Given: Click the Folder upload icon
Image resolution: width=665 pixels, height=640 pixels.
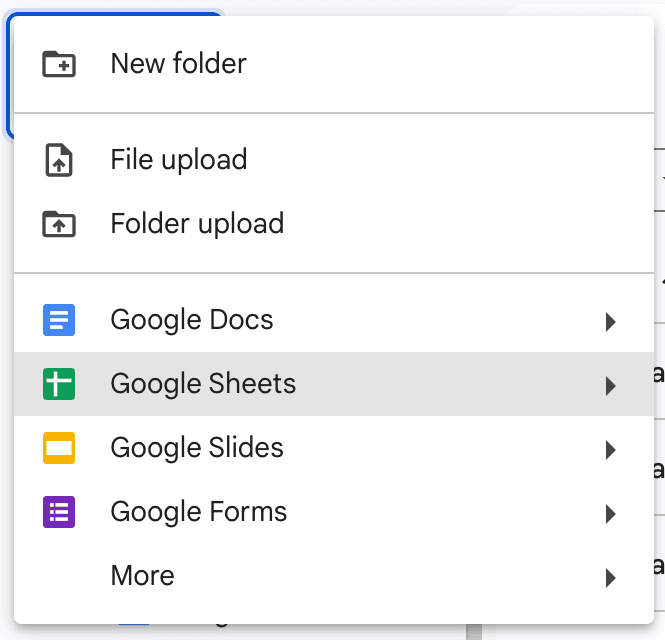Looking at the screenshot, I should pos(59,224).
